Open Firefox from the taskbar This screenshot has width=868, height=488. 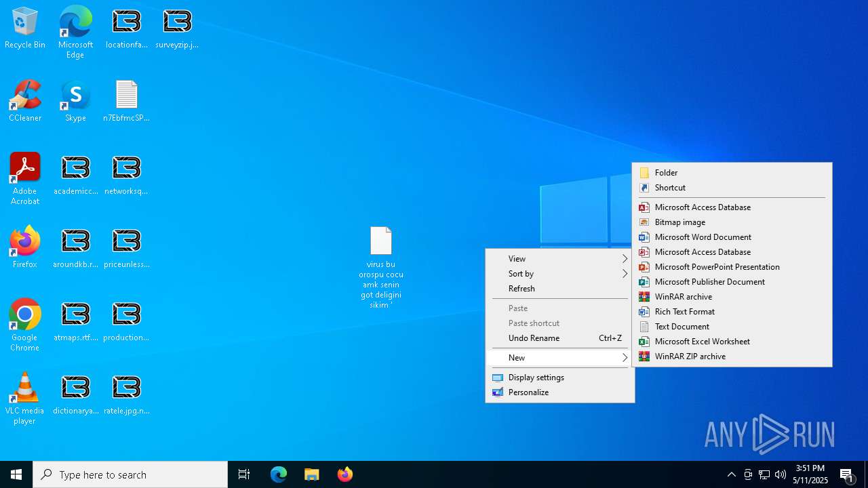tap(345, 474)
